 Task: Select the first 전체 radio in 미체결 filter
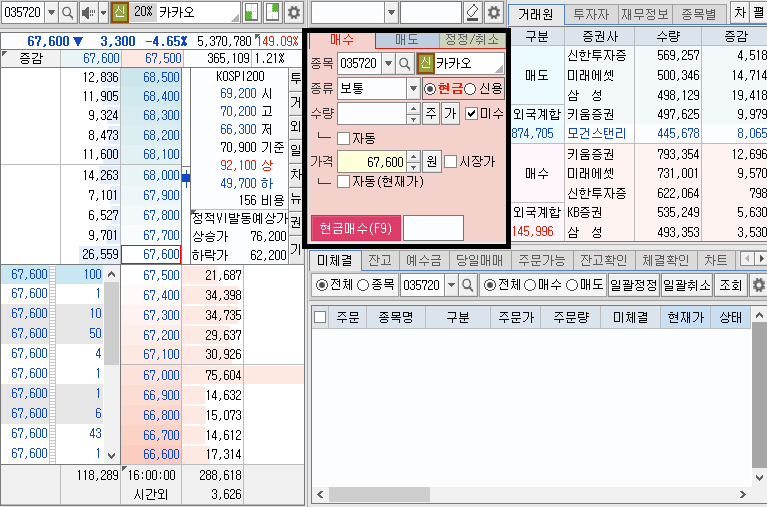(322, 285)
